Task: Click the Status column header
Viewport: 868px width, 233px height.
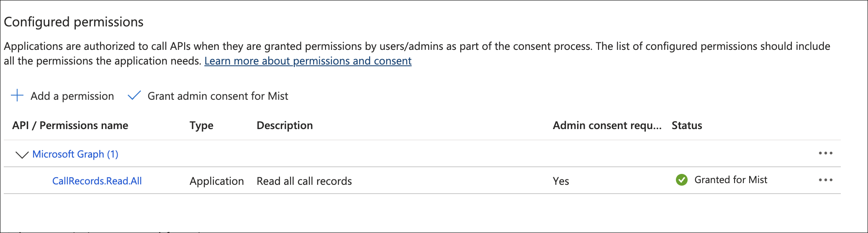Action: (x=687, y=125)
